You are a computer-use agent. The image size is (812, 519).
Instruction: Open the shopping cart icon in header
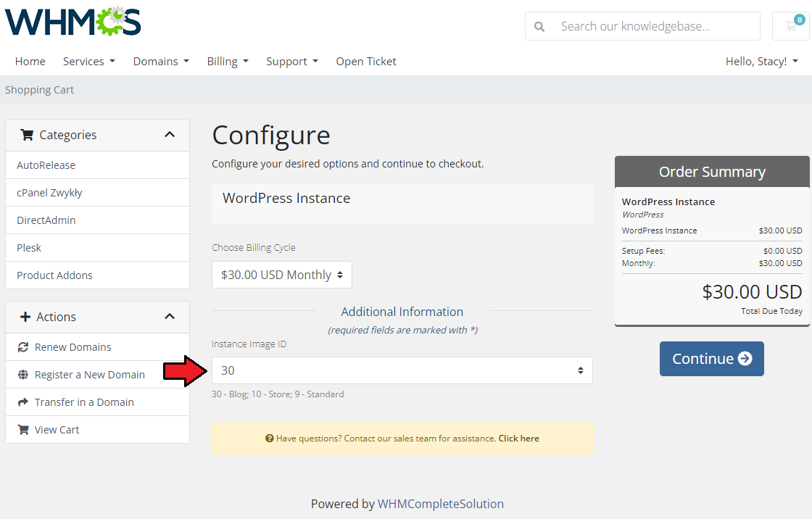(x=791, y=26)
